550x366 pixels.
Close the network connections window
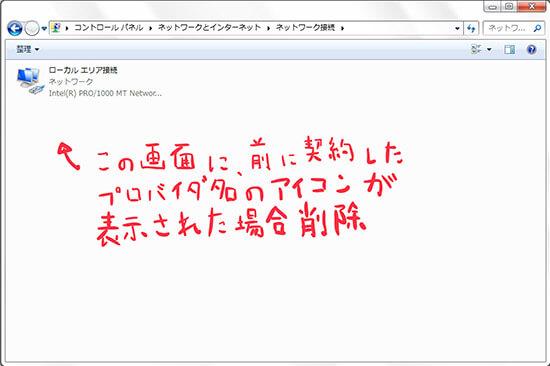531,6
